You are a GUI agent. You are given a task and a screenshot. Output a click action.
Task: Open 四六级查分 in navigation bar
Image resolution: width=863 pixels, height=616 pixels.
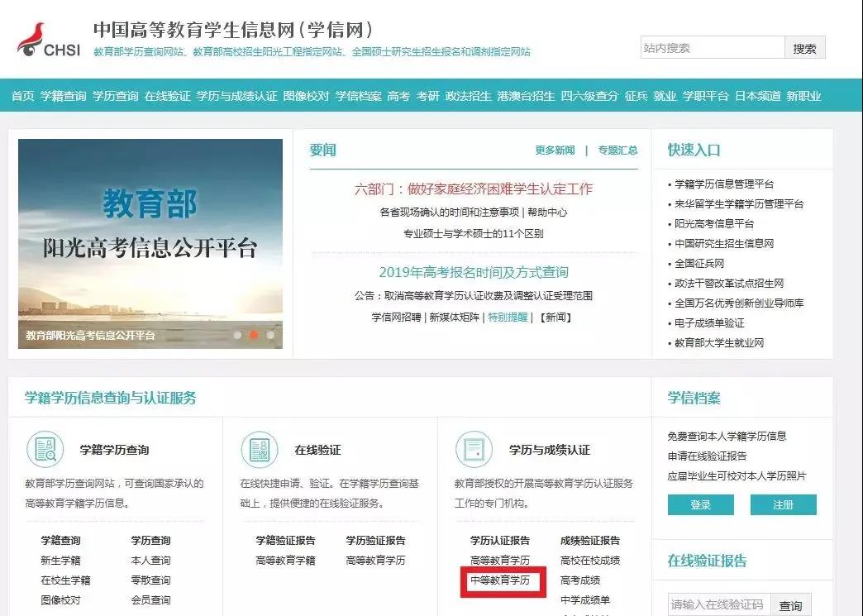pos(589,96)
